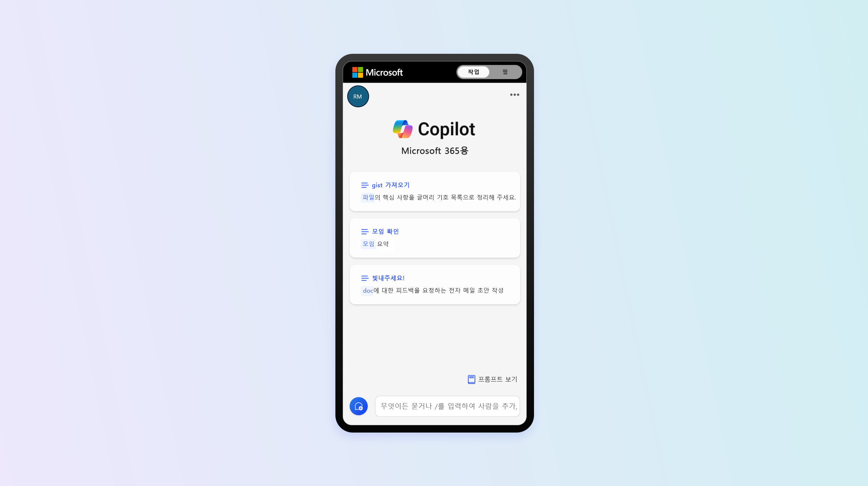Toggle between 작업 and 웹 views
This screenshot has height=486, width=868.
489,72
